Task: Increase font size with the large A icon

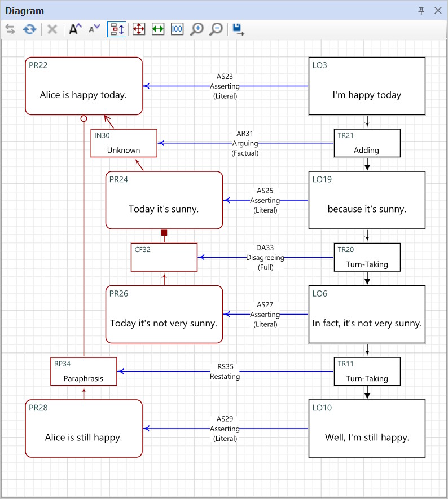Action: 75,29
